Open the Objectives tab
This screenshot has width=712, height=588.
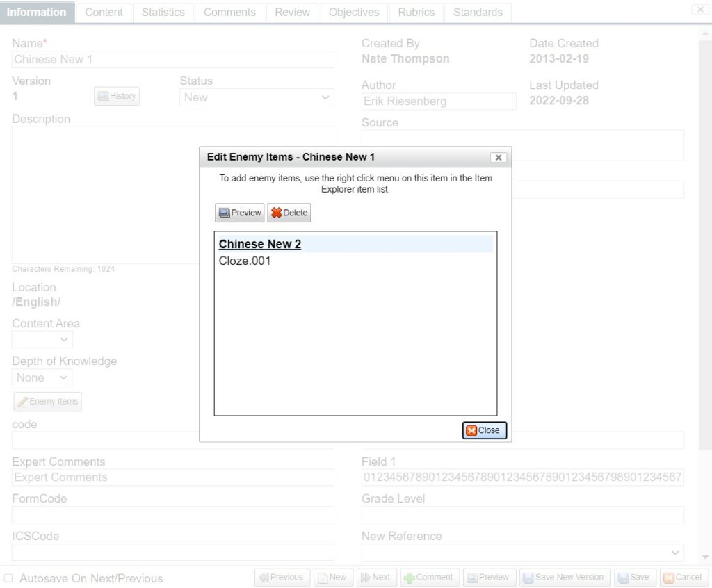pyautogui.click(x=354, y=13)
